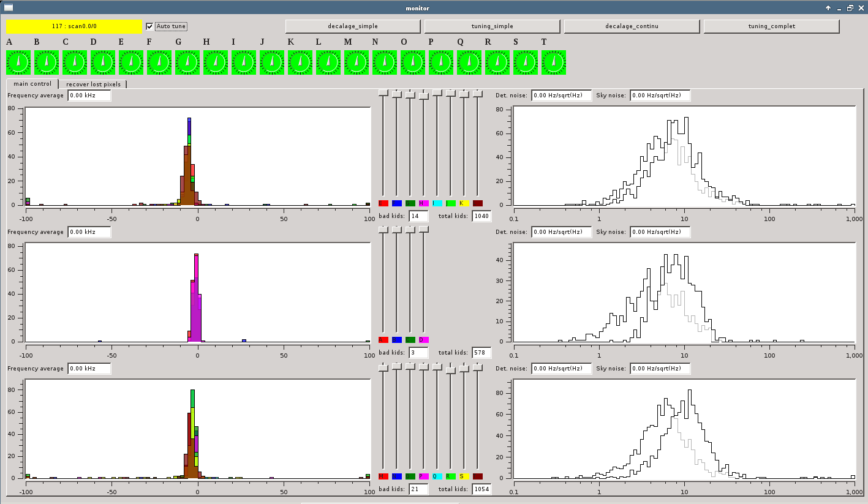Click the window menu icon in title bar

pos(9,7)
